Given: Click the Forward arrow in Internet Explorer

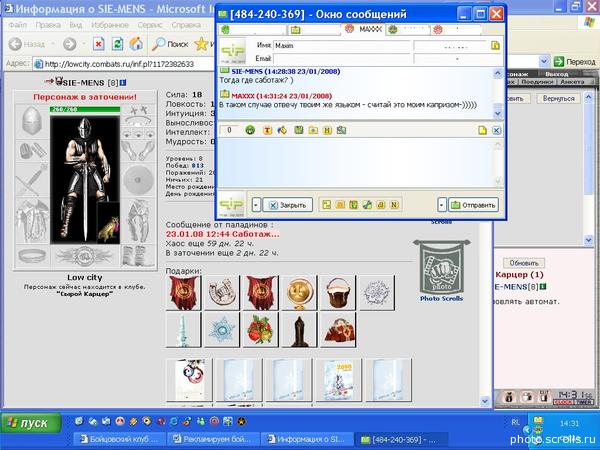Looking at the screenshot, I should coord(70,44).
